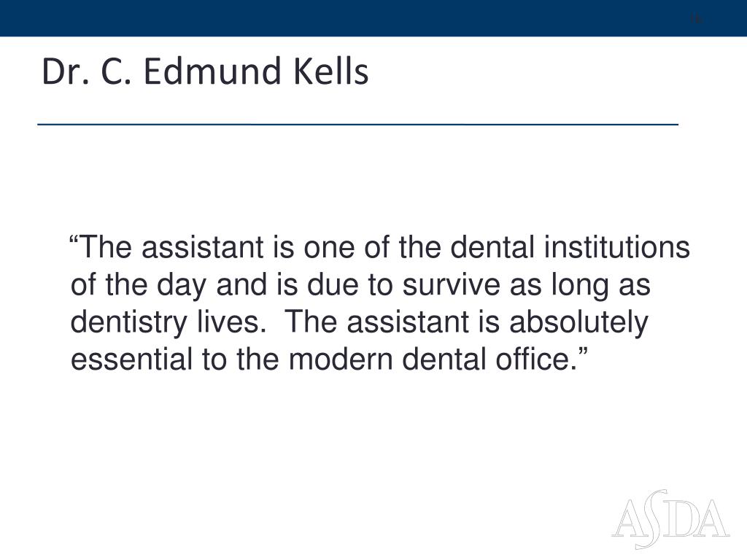This screenshot has height=560, width=747.
Task: Click the dark blue header bar
Action: click(373, 18)
